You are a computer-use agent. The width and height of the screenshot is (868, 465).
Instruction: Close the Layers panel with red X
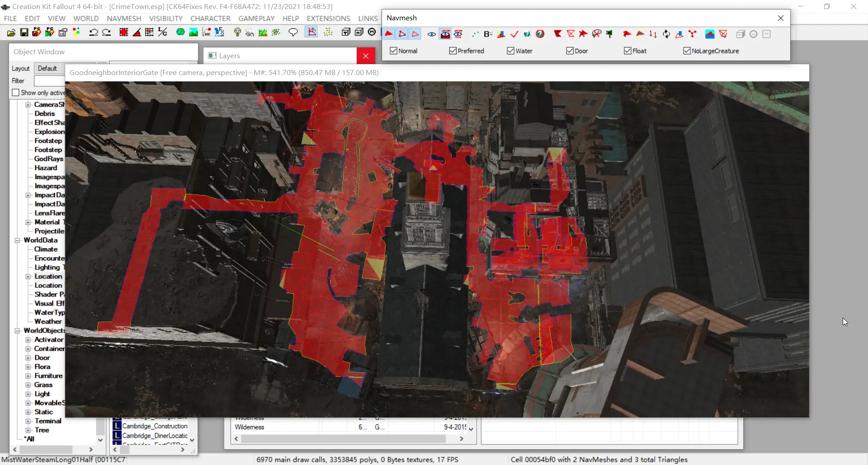[366, 56]
